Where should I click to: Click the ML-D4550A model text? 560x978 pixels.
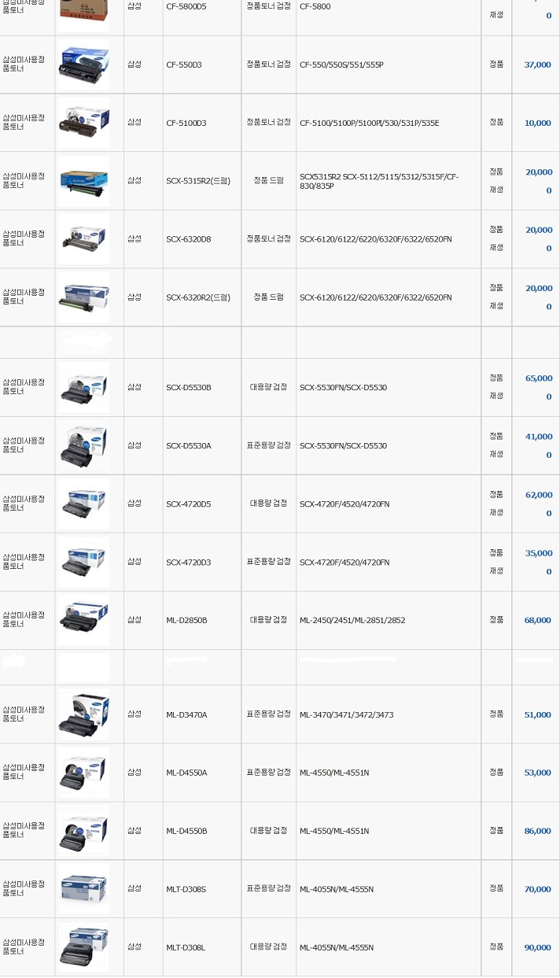(x=186, y=773)
